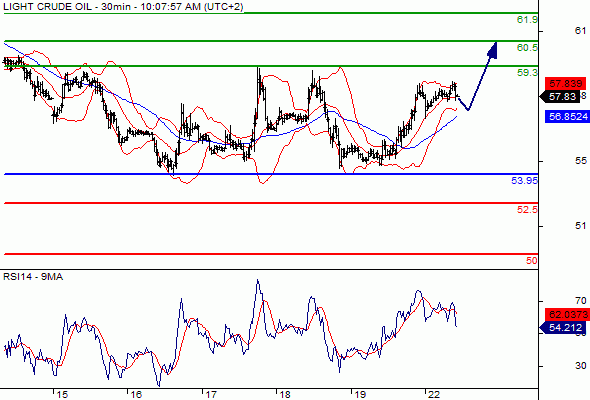
Task: Select the red 62.0373 RSI average tag
Action: [x=567, y=314]
